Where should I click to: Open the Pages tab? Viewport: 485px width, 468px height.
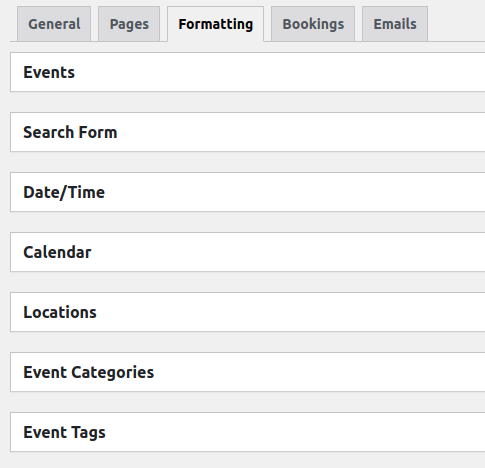(129, 24)
